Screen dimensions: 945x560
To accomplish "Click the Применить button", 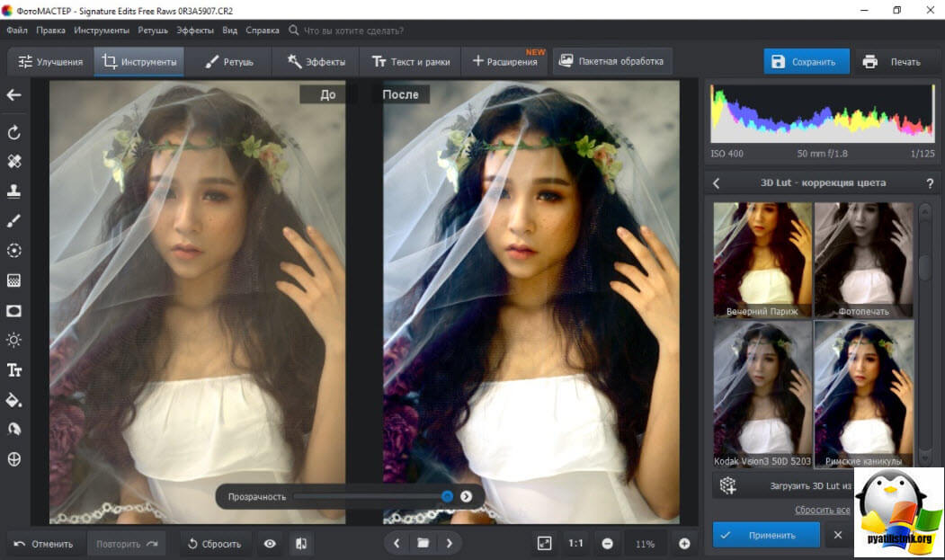I will coord(766,535).
